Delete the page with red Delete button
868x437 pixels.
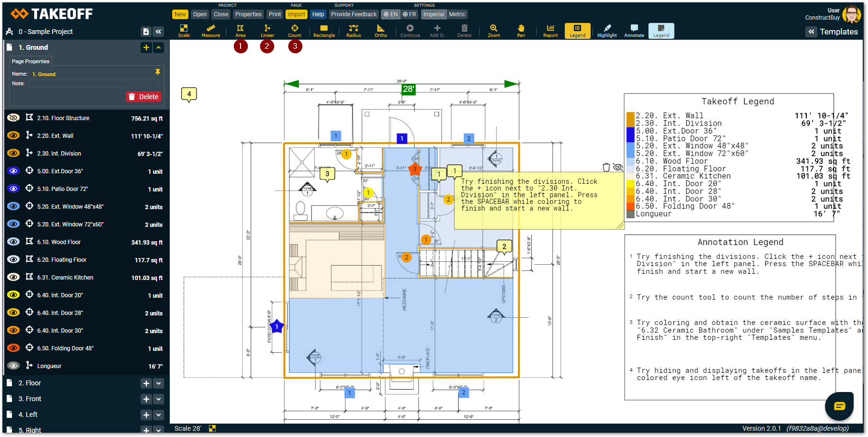pos(143,97)
